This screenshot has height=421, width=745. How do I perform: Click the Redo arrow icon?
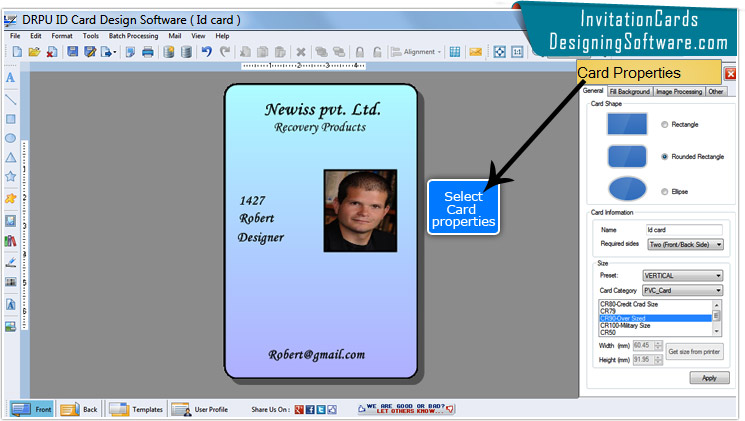225,52
